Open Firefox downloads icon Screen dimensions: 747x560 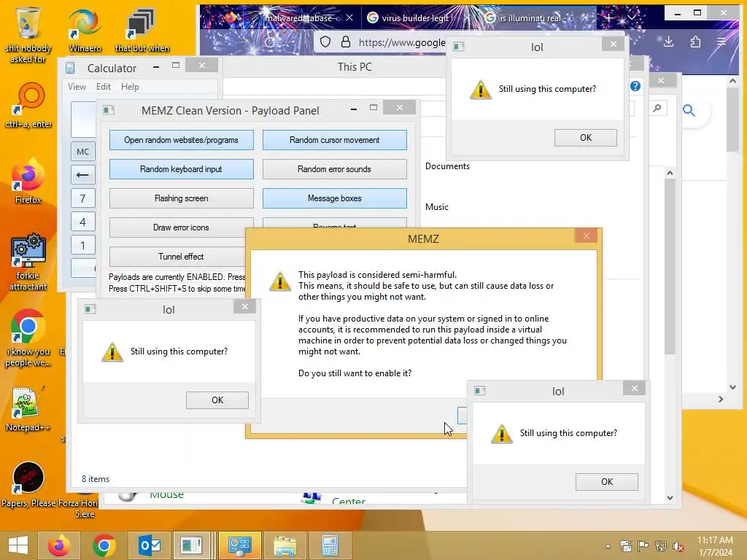click(669, 42)
